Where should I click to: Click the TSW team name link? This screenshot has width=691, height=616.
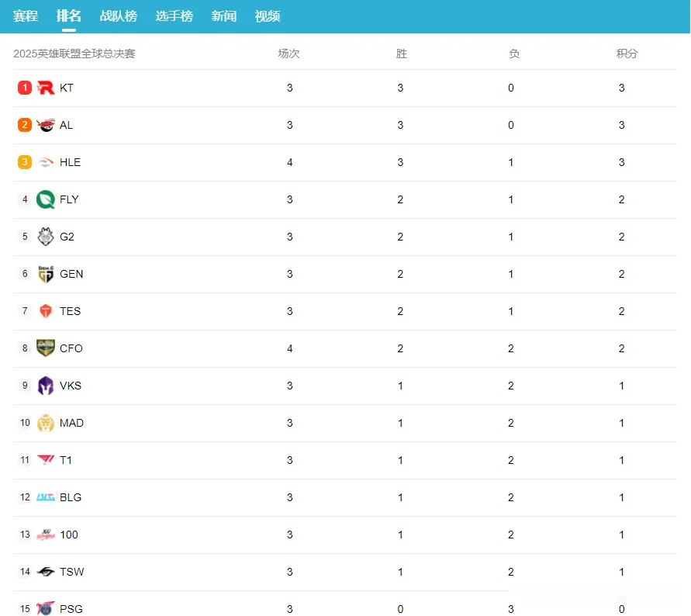pyautogui.click(x=71, y=572)
